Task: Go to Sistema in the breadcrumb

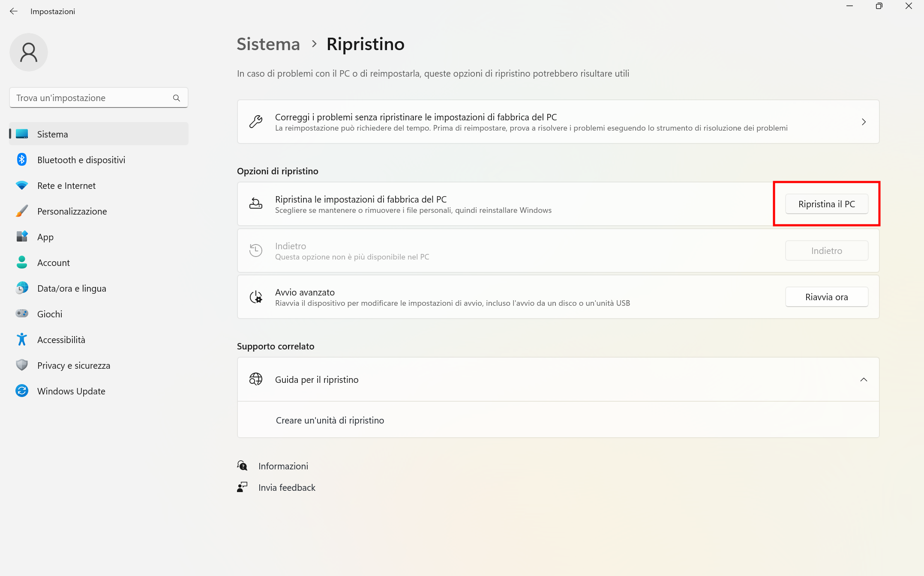Action: (268, 44)
